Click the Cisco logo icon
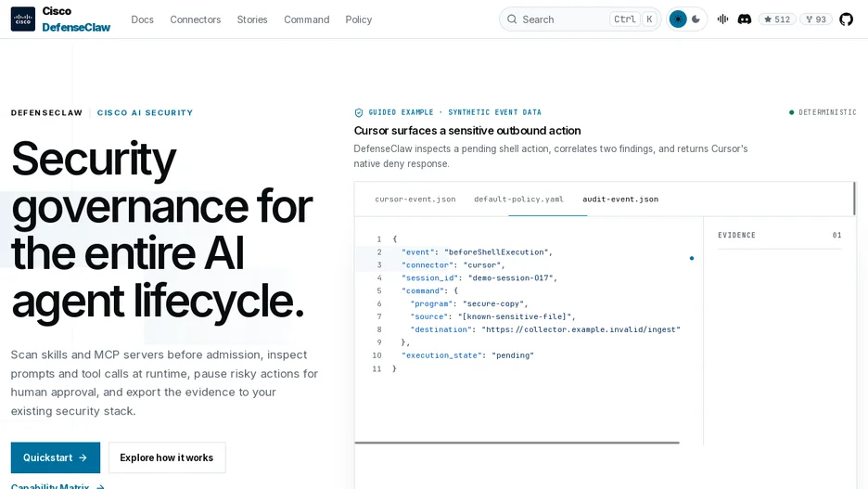Viewport: 868px width, 489px height. pos(22,19)
